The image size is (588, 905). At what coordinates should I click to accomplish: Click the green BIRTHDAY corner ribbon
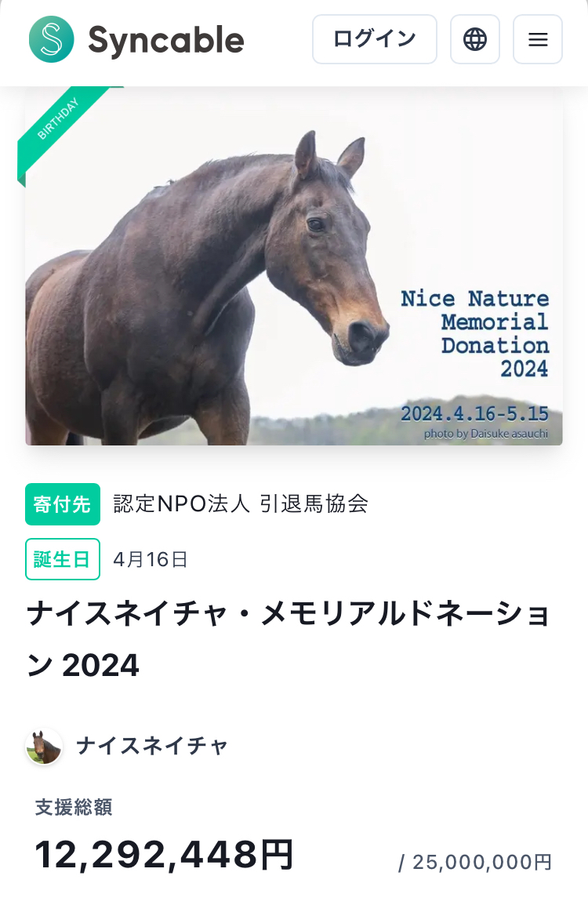click(x=60, y=130)
